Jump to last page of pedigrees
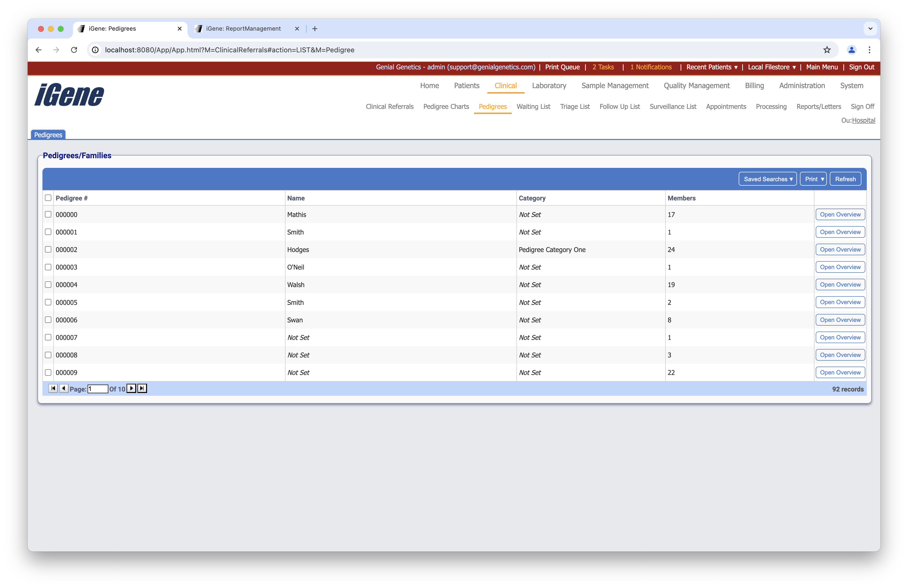 [x=142, y=389]
